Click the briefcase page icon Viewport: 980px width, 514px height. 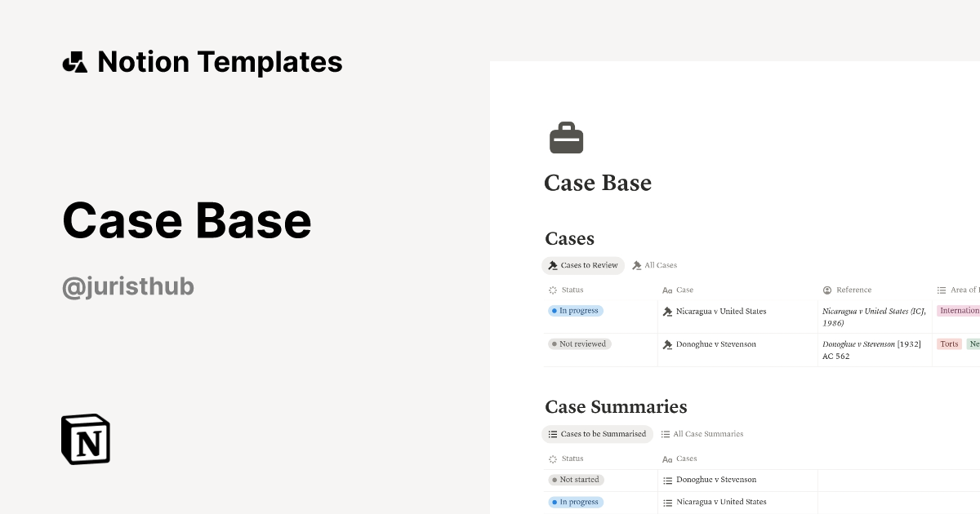click(x=566, y=138)
